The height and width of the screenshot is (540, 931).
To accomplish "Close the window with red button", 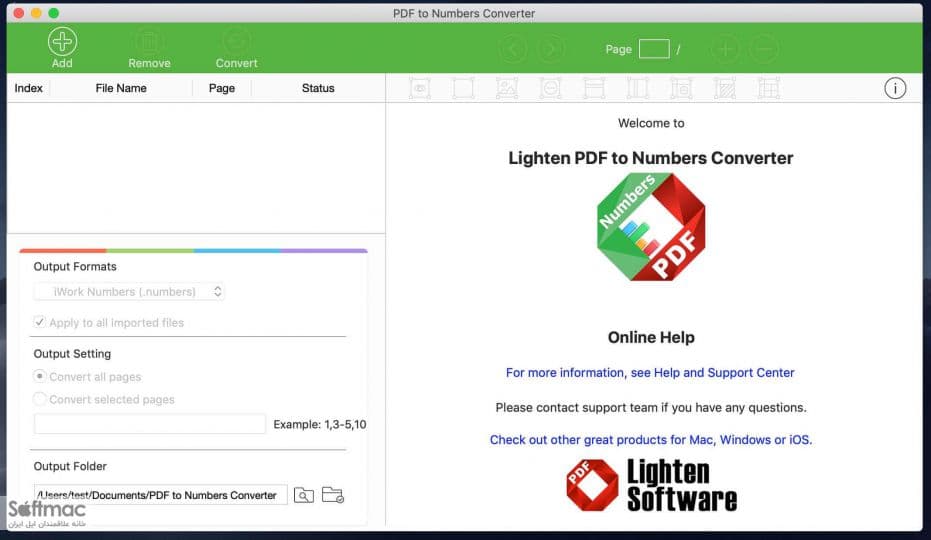I will pos(19,13).
